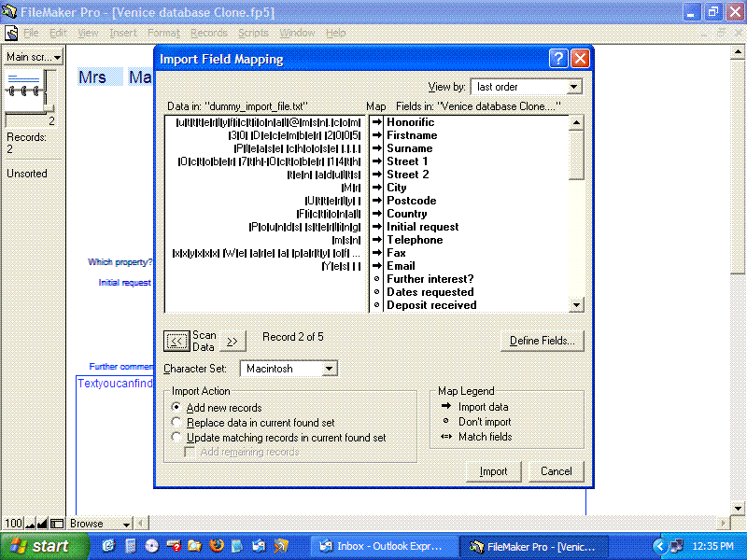Zoom out using the small mountains icon
Image resolution: width=747 pixels, height=560 pixels.
(x=31, y=524)
